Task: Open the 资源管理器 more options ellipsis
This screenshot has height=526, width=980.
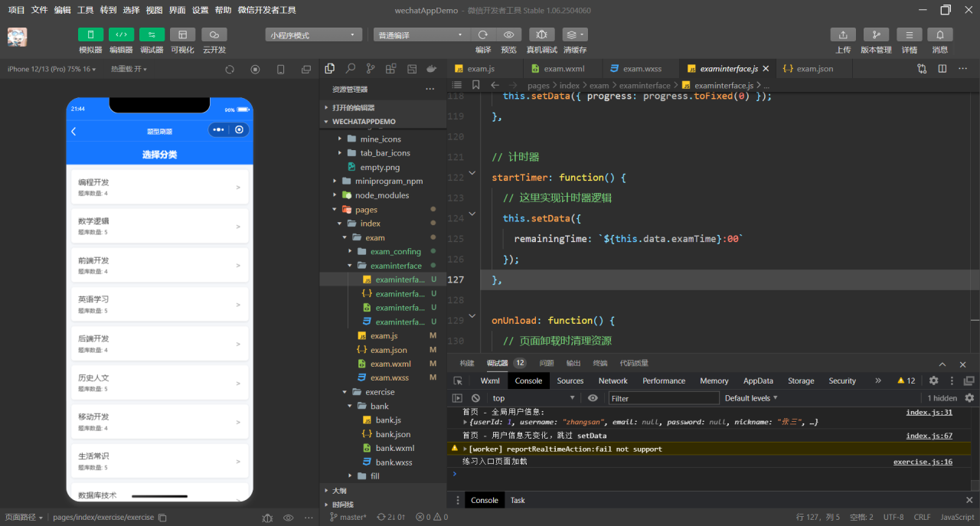Action: [x=430, y=89]
